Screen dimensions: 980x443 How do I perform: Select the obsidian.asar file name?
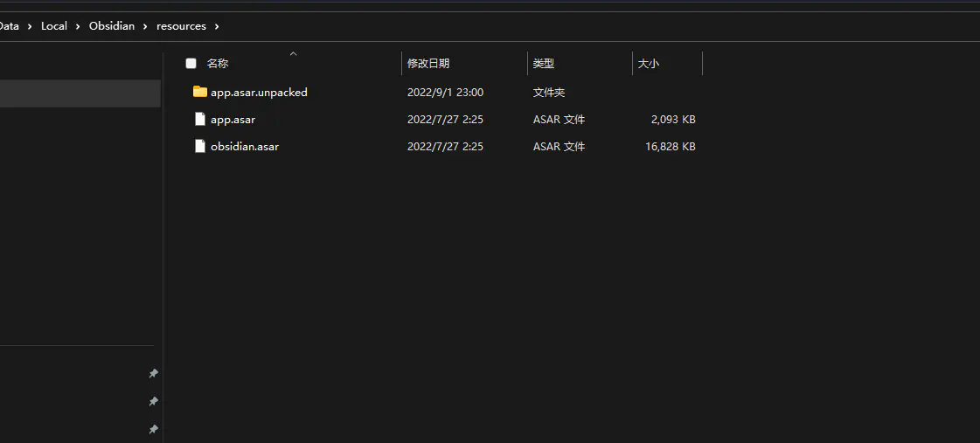tap(245, 146)
